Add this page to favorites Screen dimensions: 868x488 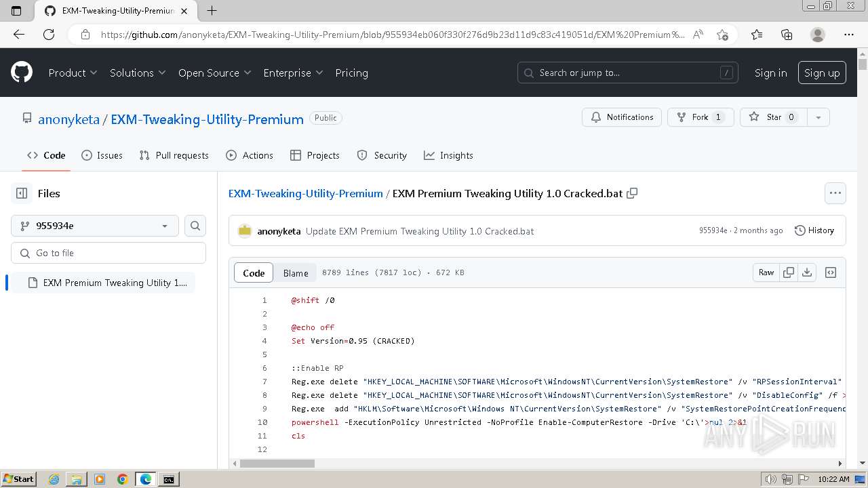tap(722, 35)
